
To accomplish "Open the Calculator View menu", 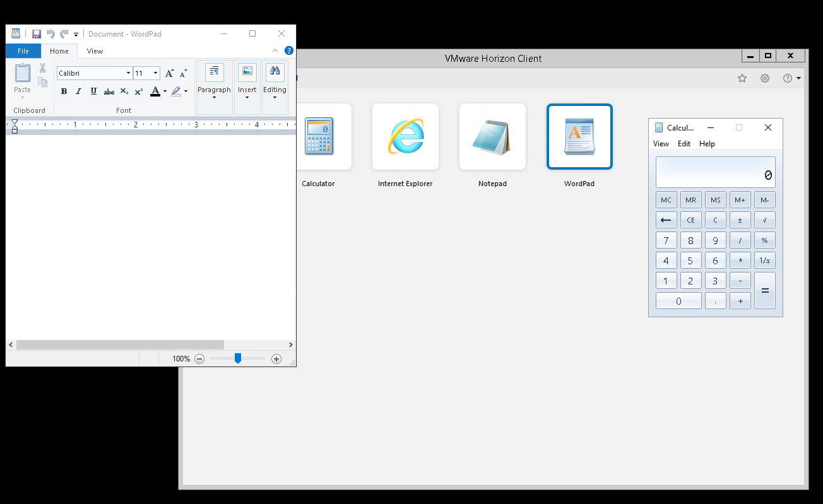I will pyautogui.click(x=661, y=144).
